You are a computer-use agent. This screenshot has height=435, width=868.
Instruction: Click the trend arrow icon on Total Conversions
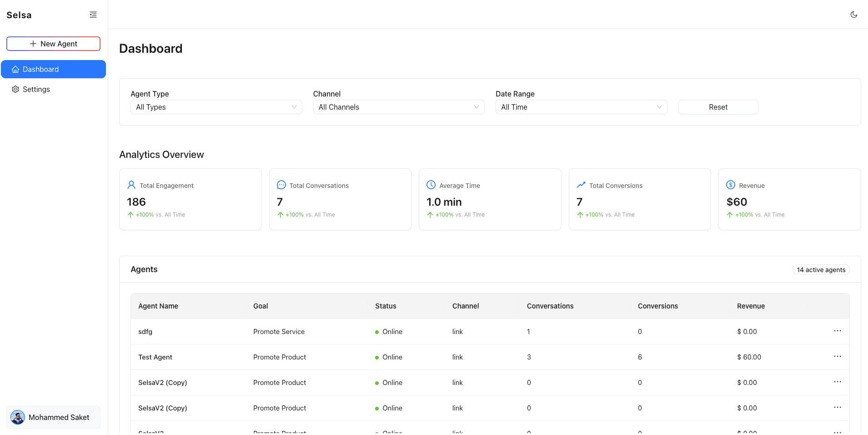581,185
